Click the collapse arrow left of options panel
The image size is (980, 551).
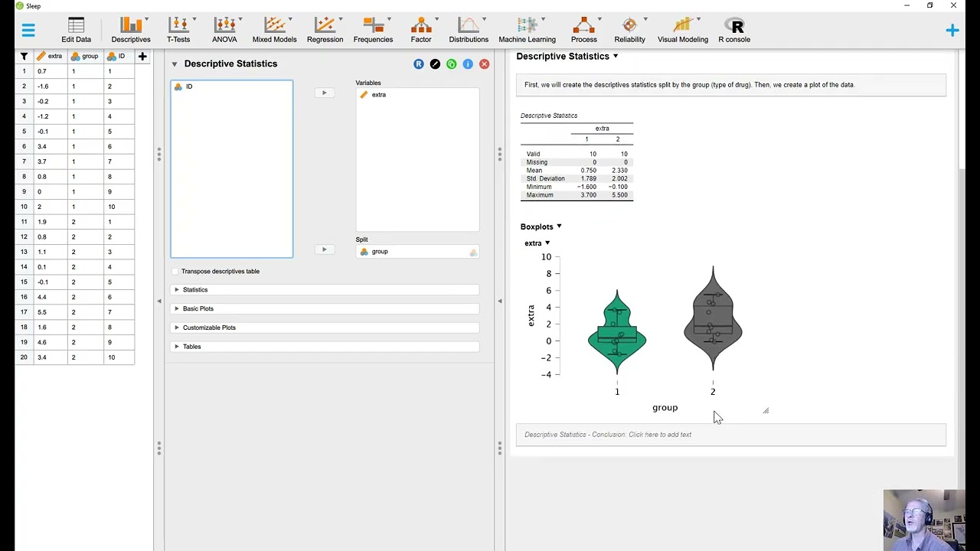(x=159, y=301)
